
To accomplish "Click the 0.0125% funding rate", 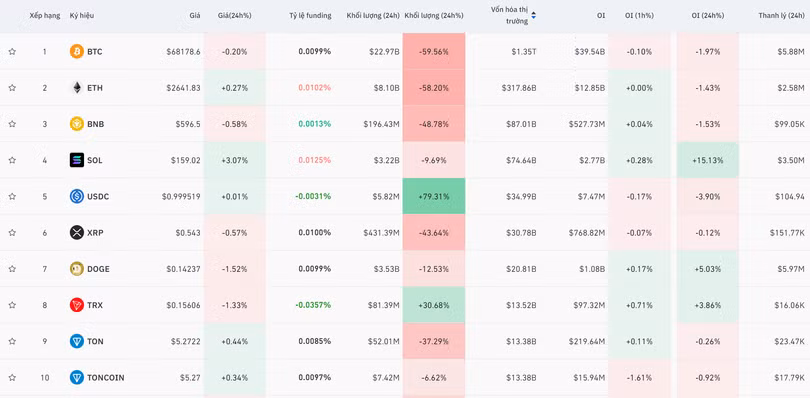I will [315, 160].
